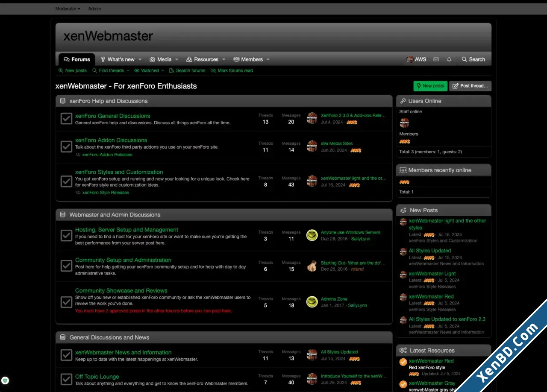Click the New posts sub-navigation link
The width and height of the screenshot is (547, 392).
click(x=73, y=70)
